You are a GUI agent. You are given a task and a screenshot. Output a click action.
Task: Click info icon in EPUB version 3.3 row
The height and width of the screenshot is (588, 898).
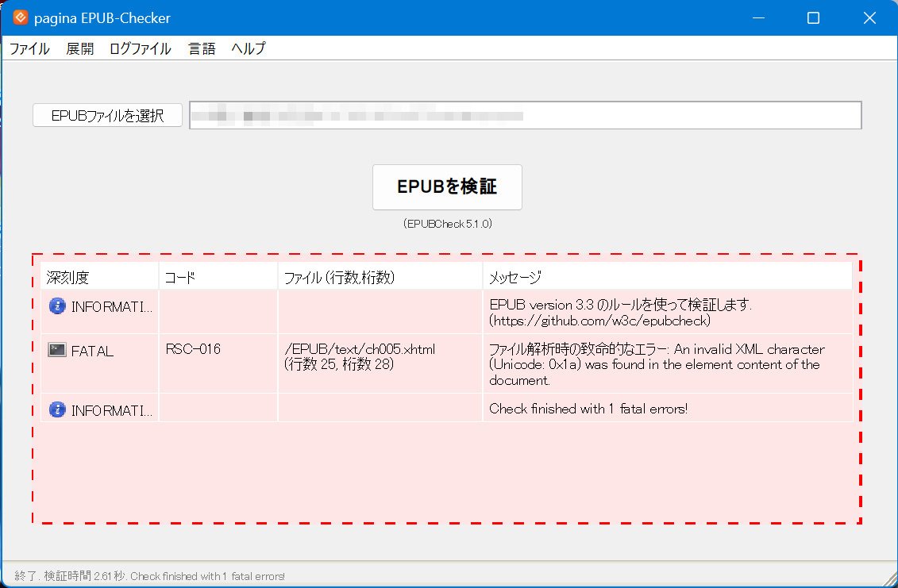point(57,306)
